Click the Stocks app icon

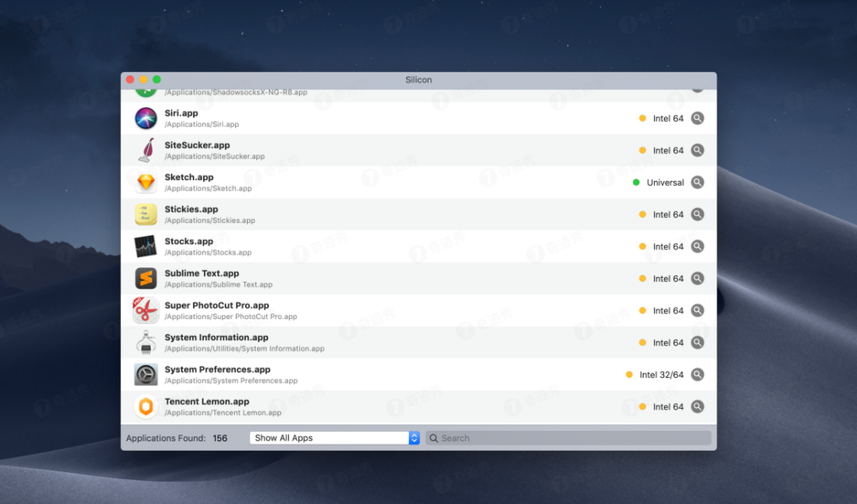[x=146, y=247]
